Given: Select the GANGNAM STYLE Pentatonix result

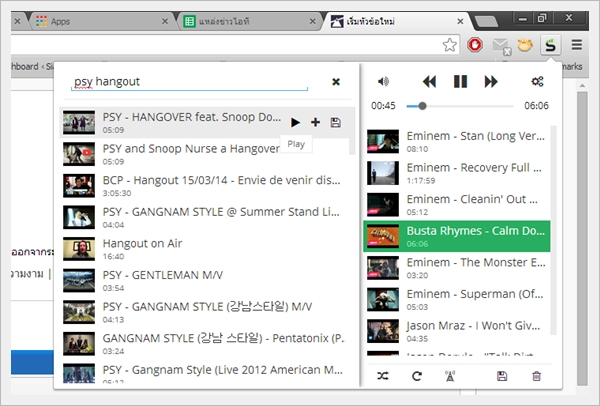Looking at the screenshot, I should pyautogui.click(x=205, y=344).
